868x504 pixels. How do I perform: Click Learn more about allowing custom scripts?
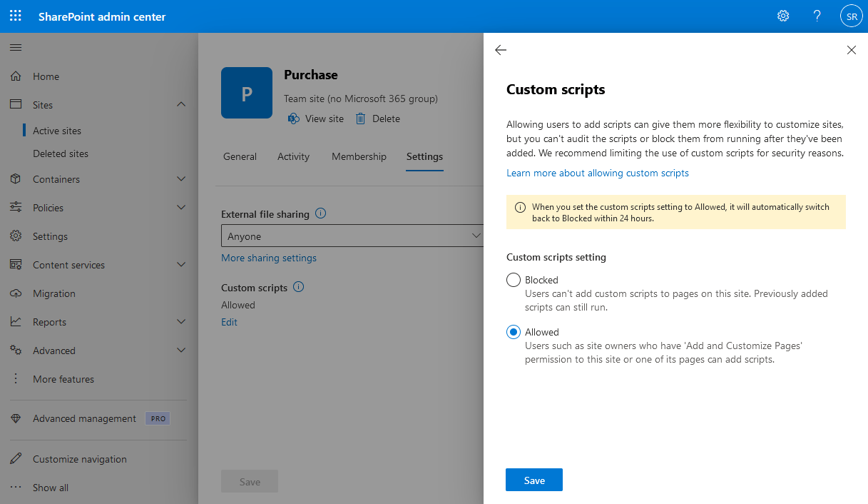tap(598, 173)
